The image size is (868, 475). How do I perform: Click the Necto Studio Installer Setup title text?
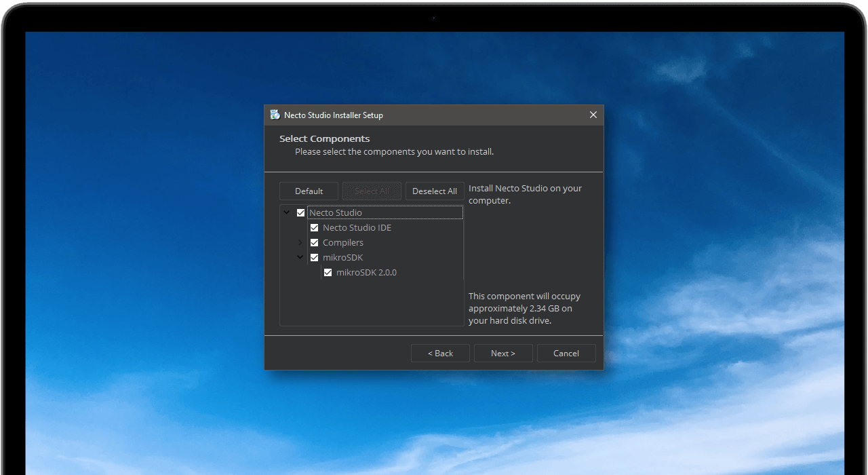pos(334,115)
